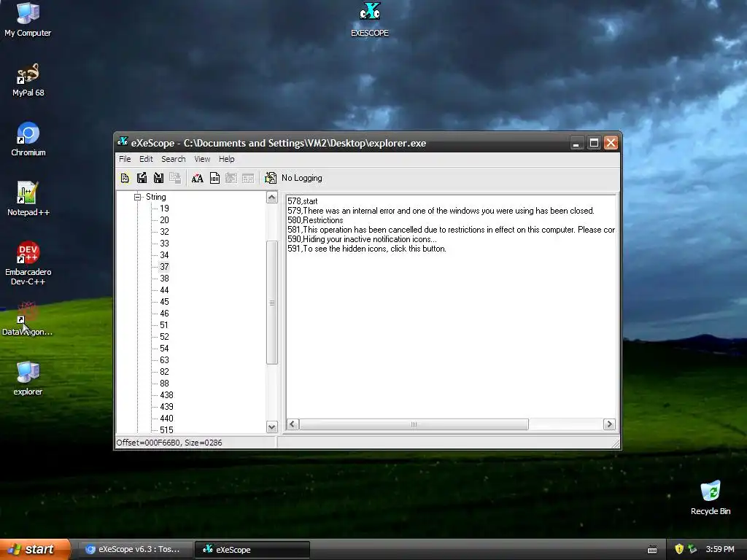The height and width of the screenshot is (560, 747).
Task: Select String resource 19
Action: point(164,209)
